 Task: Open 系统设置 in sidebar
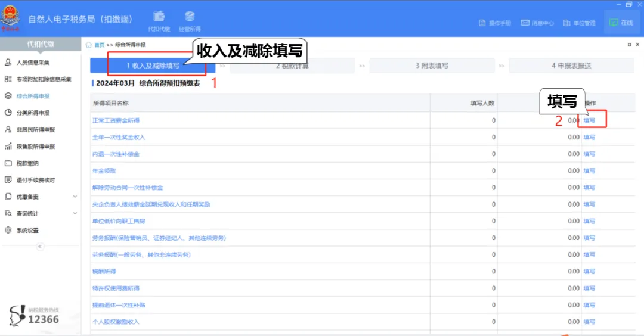click(27, 231)
